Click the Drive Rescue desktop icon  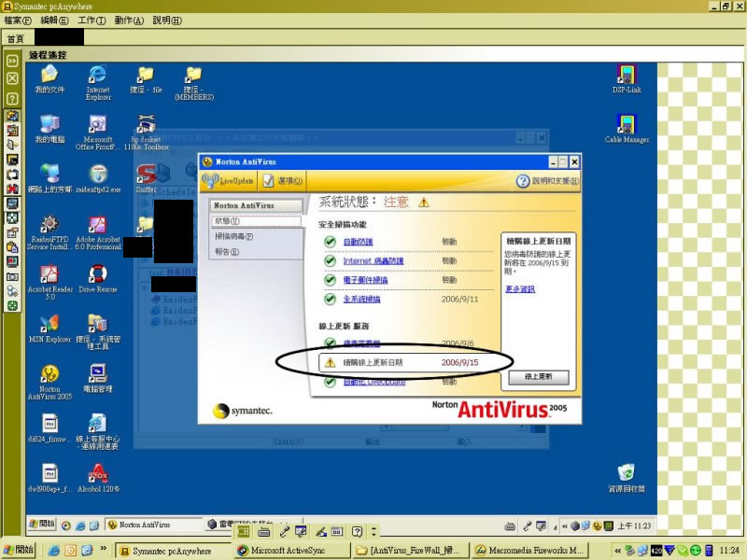pyautogui.click(x=98, y=279)
